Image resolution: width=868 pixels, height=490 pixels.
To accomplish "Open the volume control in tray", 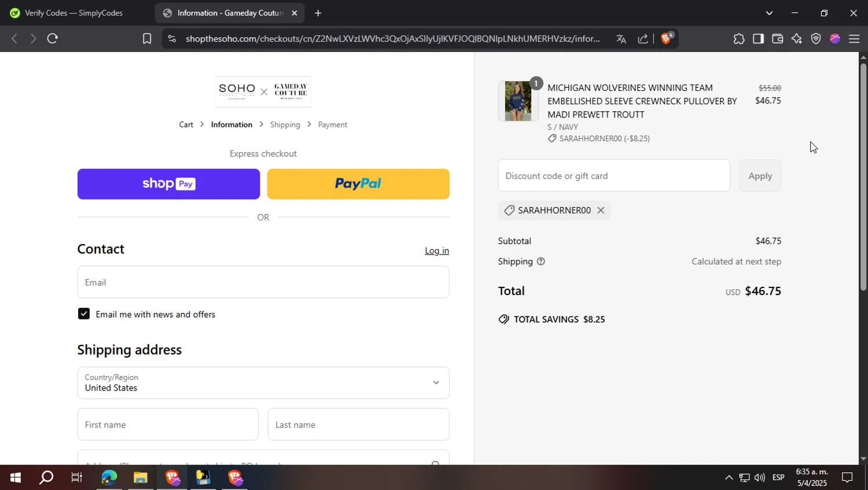I will click(760, 477).
